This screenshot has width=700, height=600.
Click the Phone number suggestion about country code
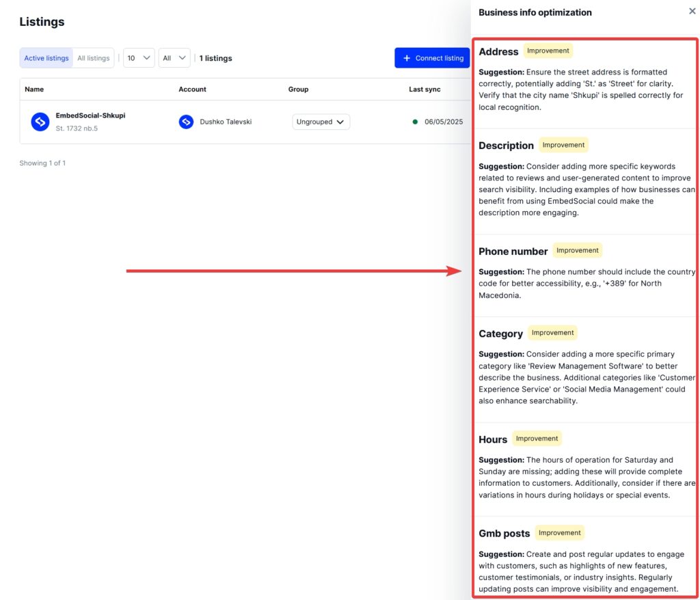[x=587, y=284]
